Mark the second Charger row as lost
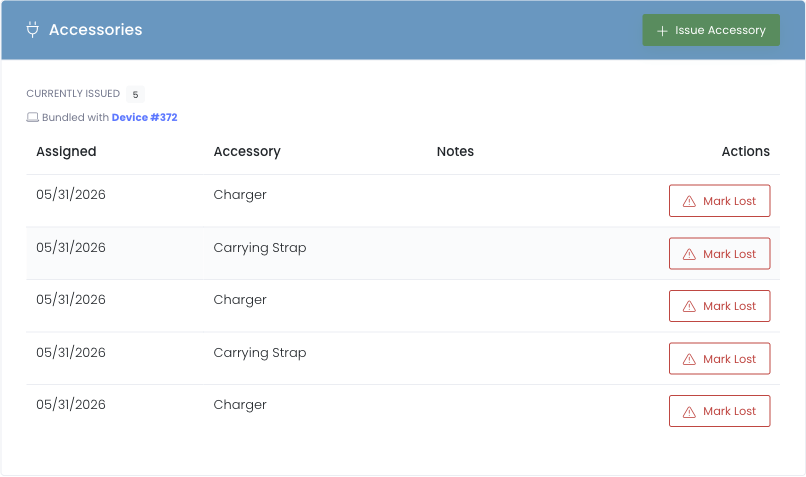Image resolution: width=806 pixels, height=477 pixels. click(x=719, y=306)
